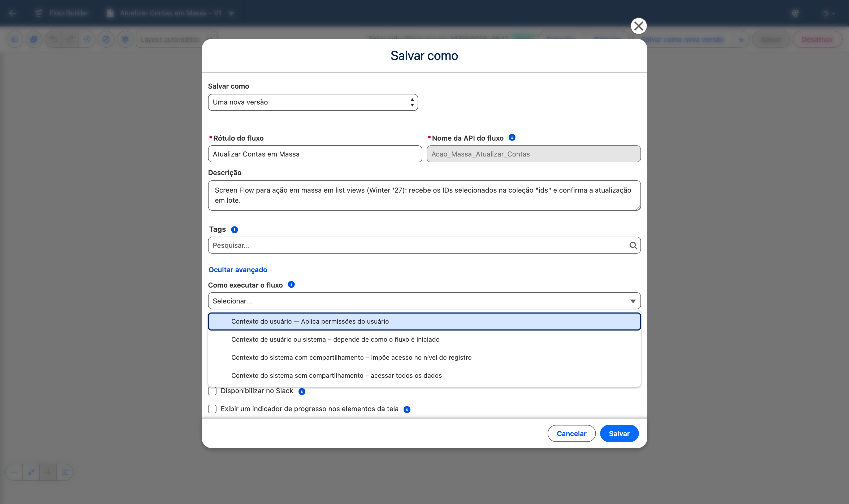The width and height of the screenshot is (849, 504).
Task: Cancel the save dialog
Action: coord(571,433)
